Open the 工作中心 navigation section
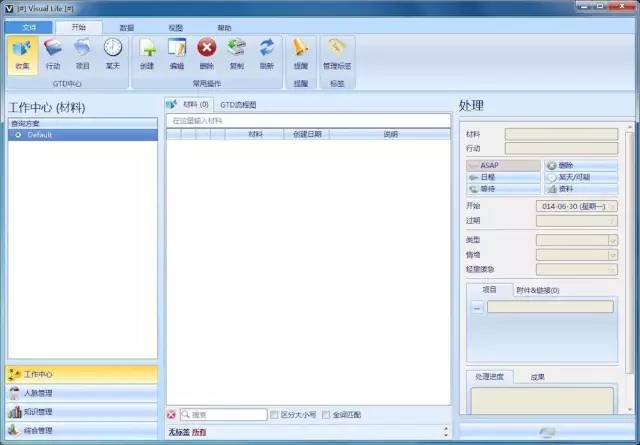The image size is (640, 445). (x=82, y=374)
